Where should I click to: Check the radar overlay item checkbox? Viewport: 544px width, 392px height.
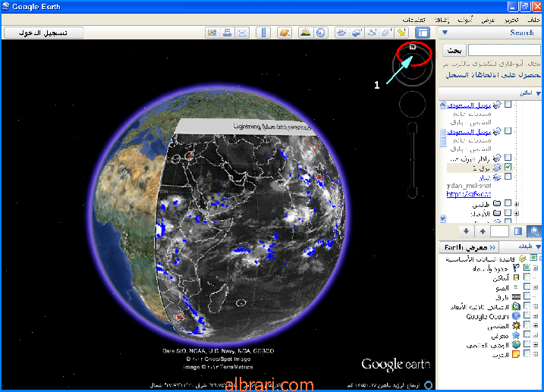pyautogui.click(x=508, y=158)
